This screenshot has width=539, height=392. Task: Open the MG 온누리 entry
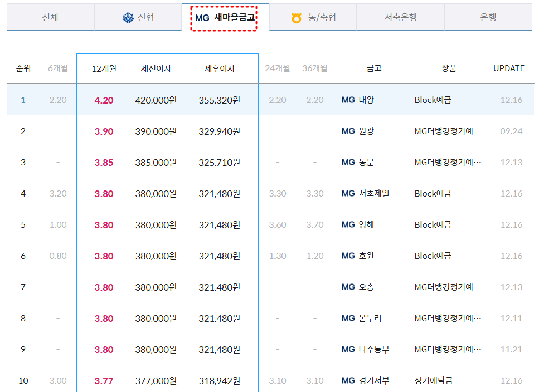(362, 318)
